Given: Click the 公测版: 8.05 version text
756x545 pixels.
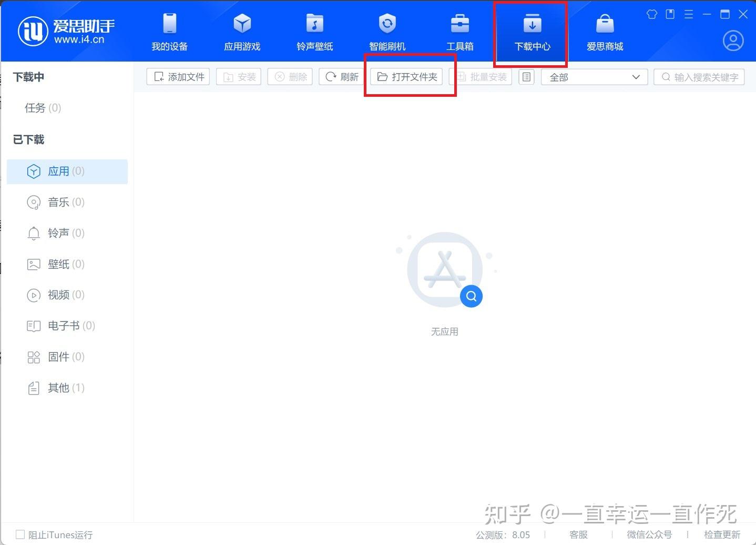Looking at the screenshot, I should [503, 534].
